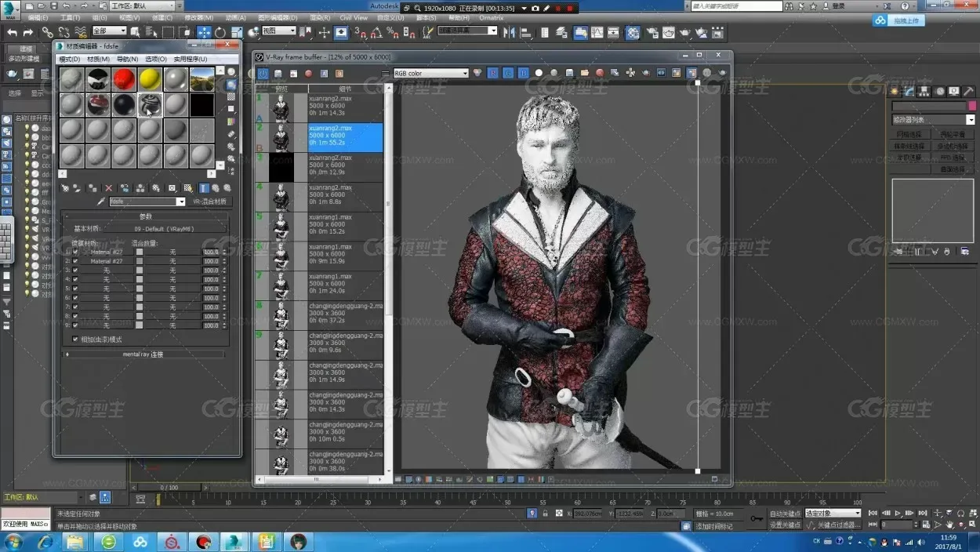
Task: Toggle coat material 1 checkbox
Action: tap(75, 252)
